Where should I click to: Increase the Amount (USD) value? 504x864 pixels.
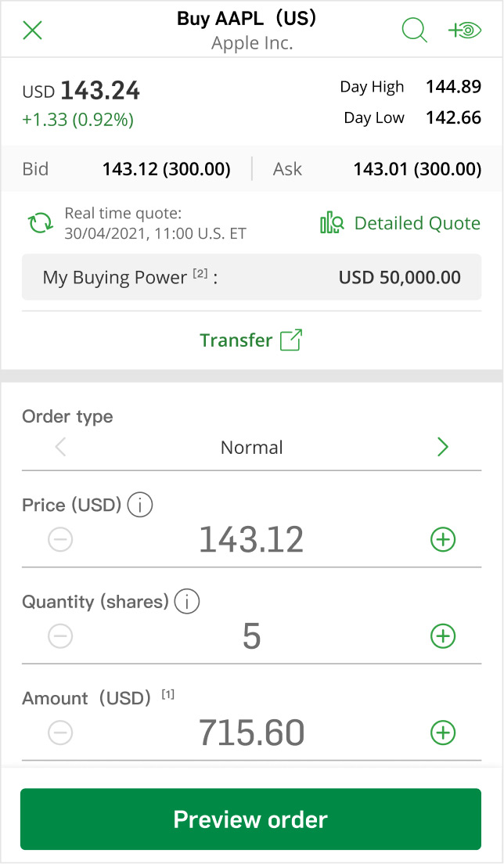[443, 733]
